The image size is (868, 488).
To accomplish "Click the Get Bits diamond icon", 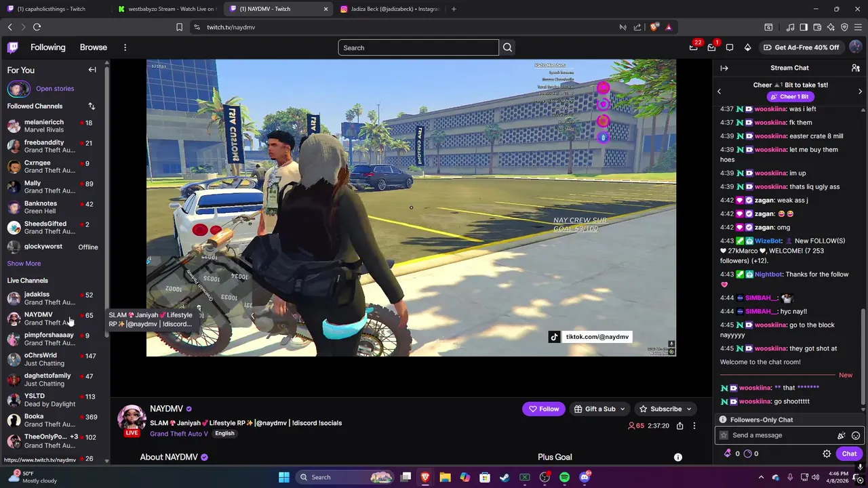I will [747, 47].
